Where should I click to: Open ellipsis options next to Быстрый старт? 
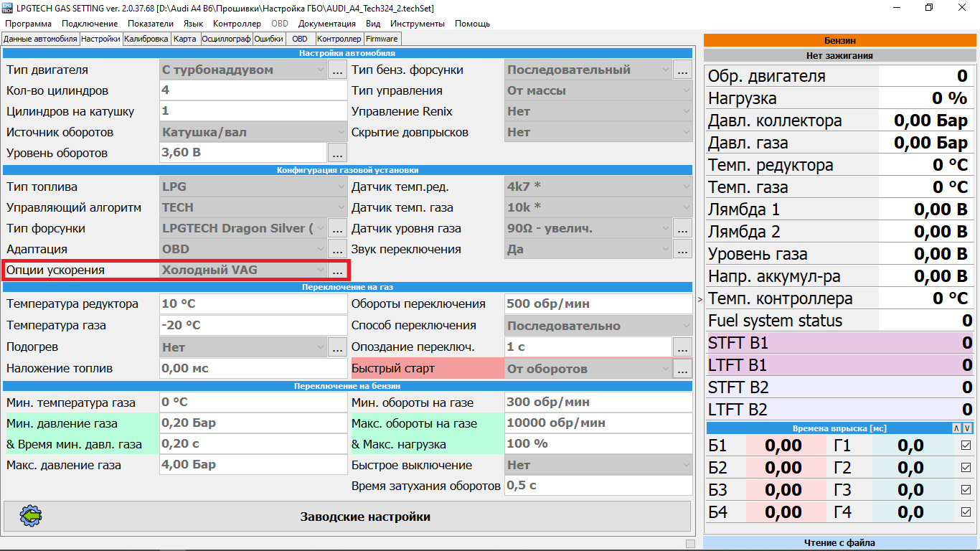682,369
